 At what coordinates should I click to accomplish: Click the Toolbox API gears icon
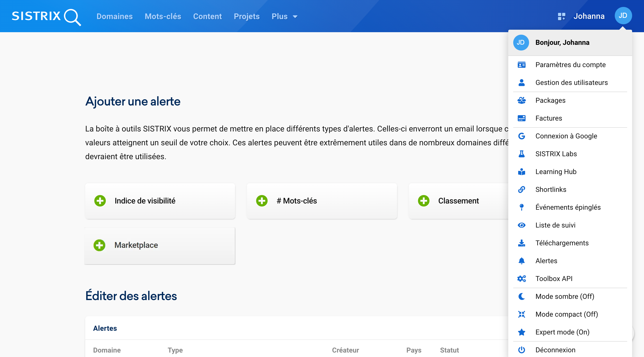pyautogui.click(x=521, y=279)
